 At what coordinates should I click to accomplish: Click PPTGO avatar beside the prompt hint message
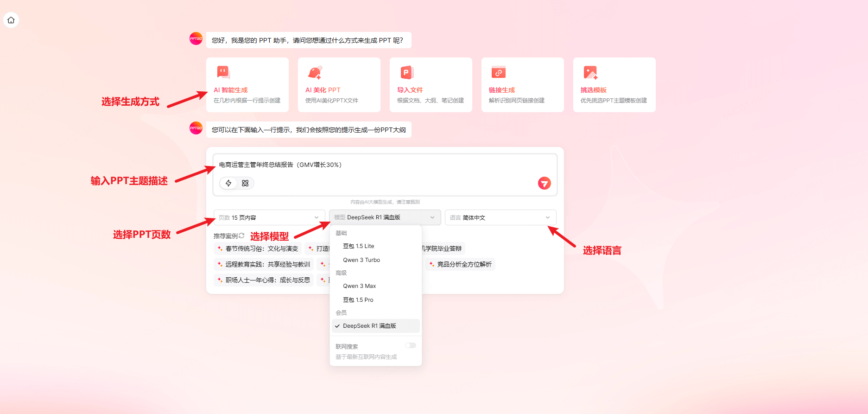[196, 128]
